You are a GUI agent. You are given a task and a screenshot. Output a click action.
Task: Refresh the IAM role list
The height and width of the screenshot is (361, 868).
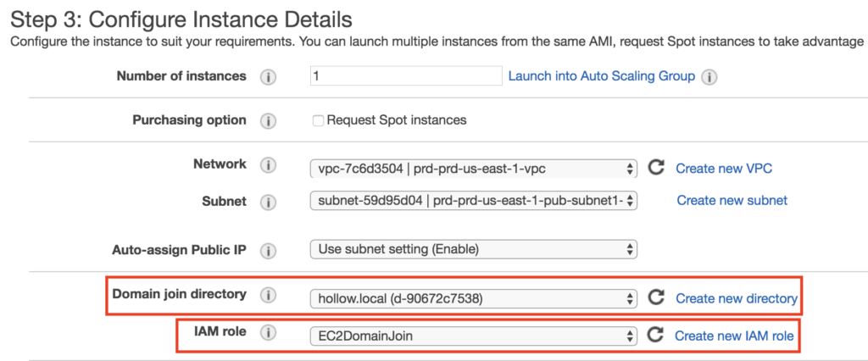click(655, 336)
